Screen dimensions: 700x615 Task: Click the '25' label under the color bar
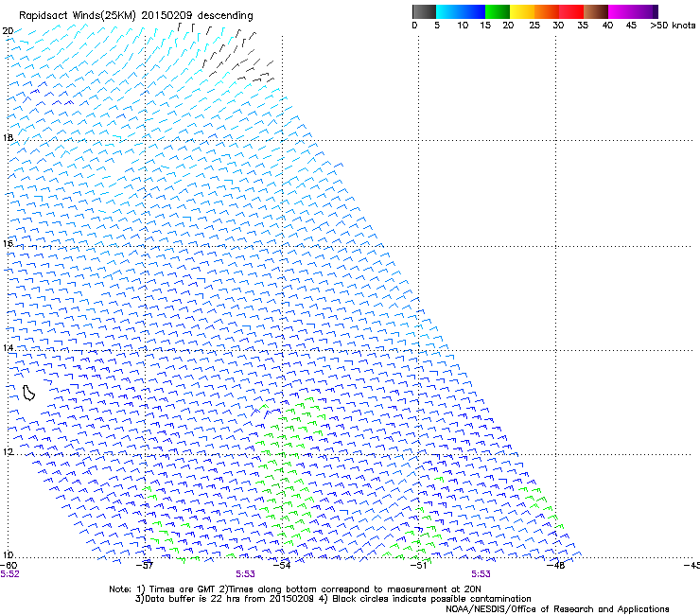coord(534,26)
